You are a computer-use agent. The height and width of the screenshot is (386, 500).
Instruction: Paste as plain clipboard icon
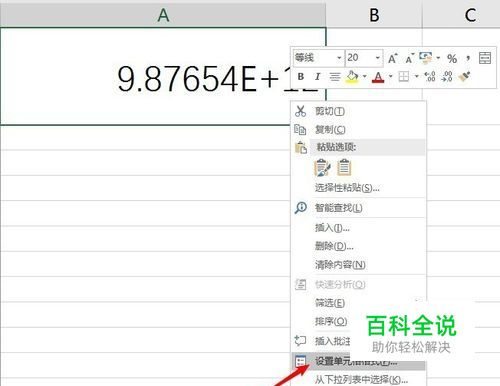coord(344,167)
